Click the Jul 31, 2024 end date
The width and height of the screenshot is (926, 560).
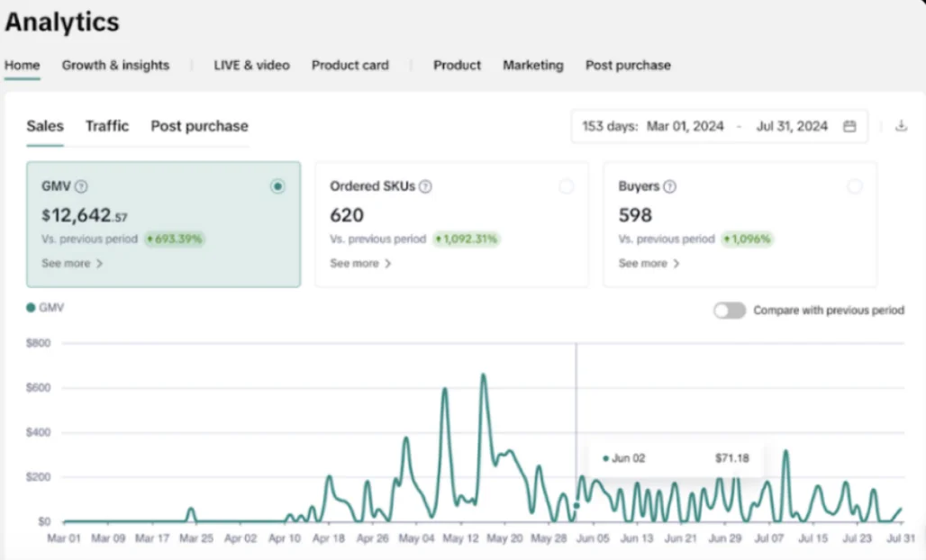[x=792, y=126]
